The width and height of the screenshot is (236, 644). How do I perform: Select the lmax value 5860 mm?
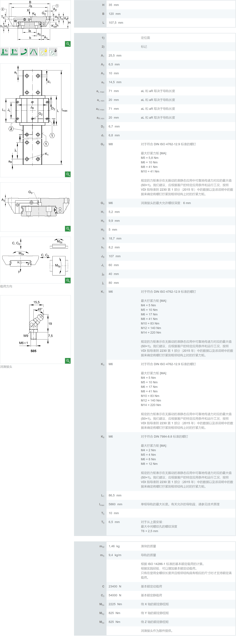click(115, 505)
